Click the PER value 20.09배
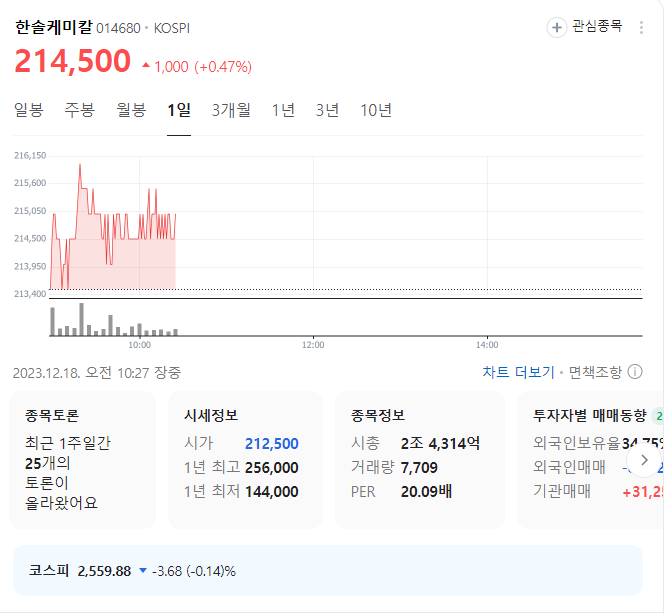Viewport: 664px width, 614px height. [x=426, y=492]
